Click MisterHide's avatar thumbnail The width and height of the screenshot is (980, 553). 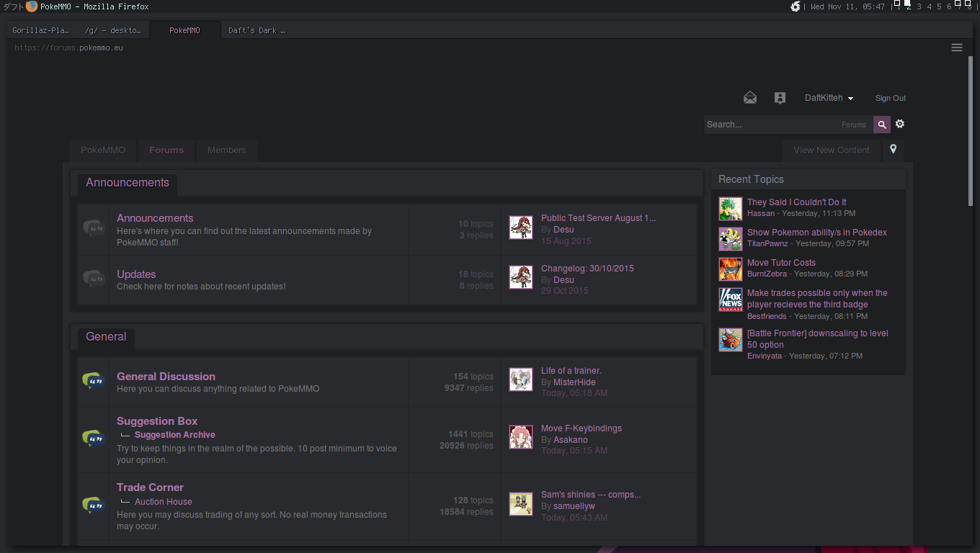[x=521, y=379]
